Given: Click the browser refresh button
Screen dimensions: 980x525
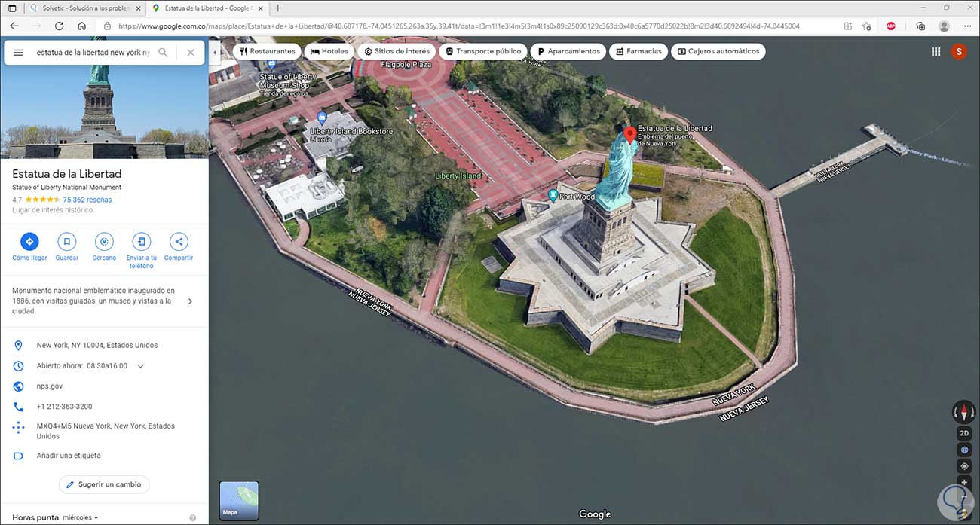Looking at the screenshot, I should 59,26.
